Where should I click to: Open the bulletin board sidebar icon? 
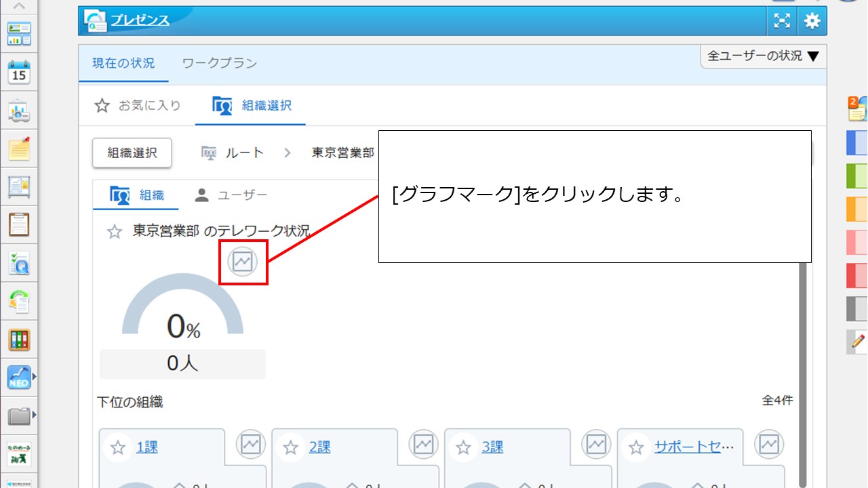[19, 186]
